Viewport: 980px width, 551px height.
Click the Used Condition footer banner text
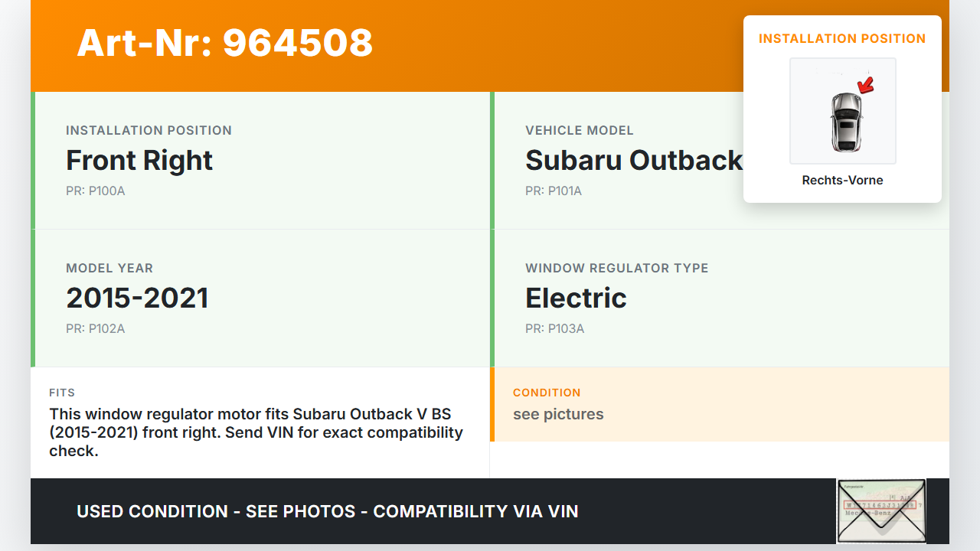click(327, 511)
